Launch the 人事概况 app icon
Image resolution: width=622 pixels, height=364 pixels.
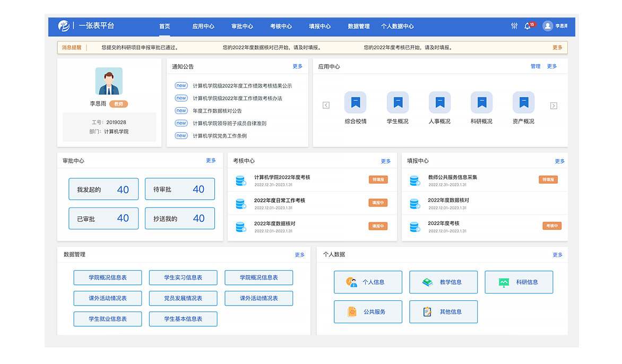coord(439,102)
